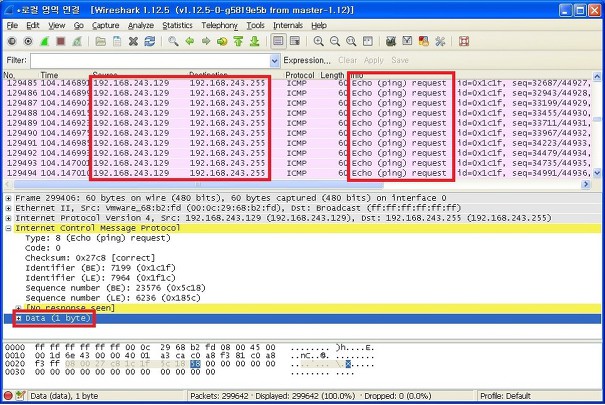Close this capture file (X icon)
Image resolution: width=605 pixels, height=405 pixels.
(x=133, y=41)
